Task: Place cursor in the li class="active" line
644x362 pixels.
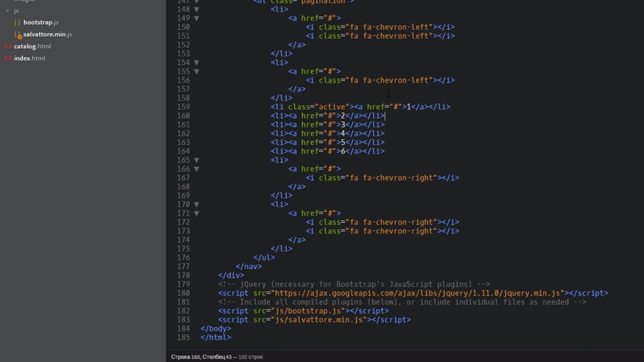Action: (360, 107)
